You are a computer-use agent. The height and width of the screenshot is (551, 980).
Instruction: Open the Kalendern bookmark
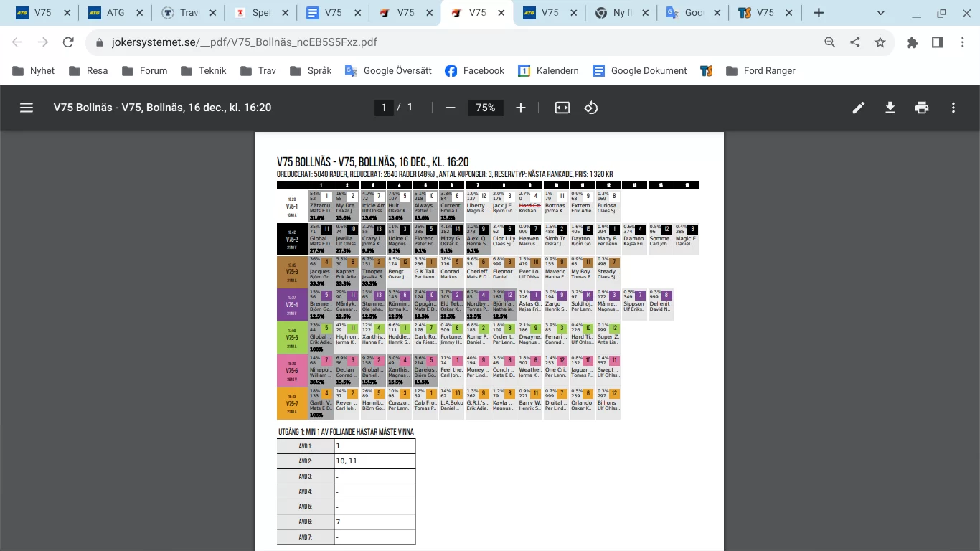pos(548,71)
